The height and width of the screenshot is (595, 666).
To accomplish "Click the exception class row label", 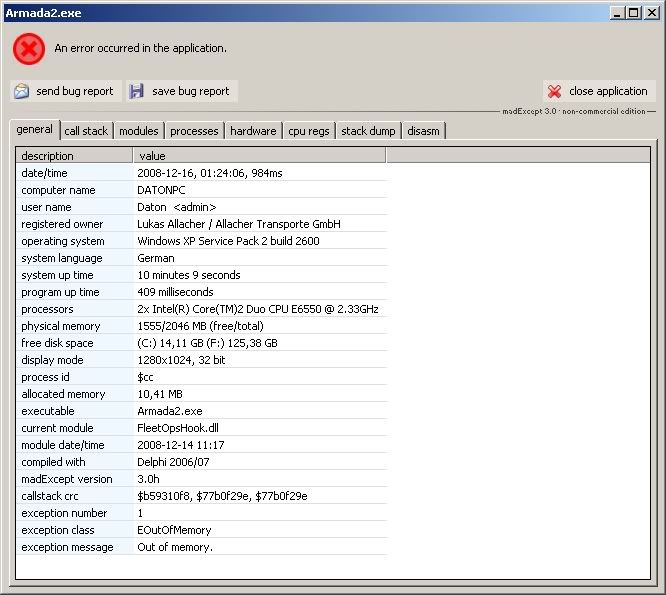I will point(58,530).
